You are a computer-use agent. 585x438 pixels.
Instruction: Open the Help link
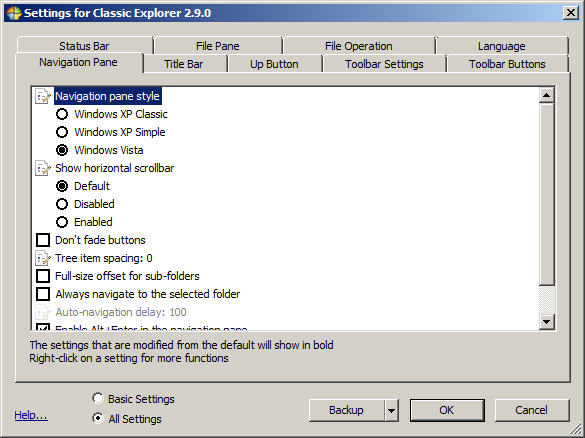[31, 415]
